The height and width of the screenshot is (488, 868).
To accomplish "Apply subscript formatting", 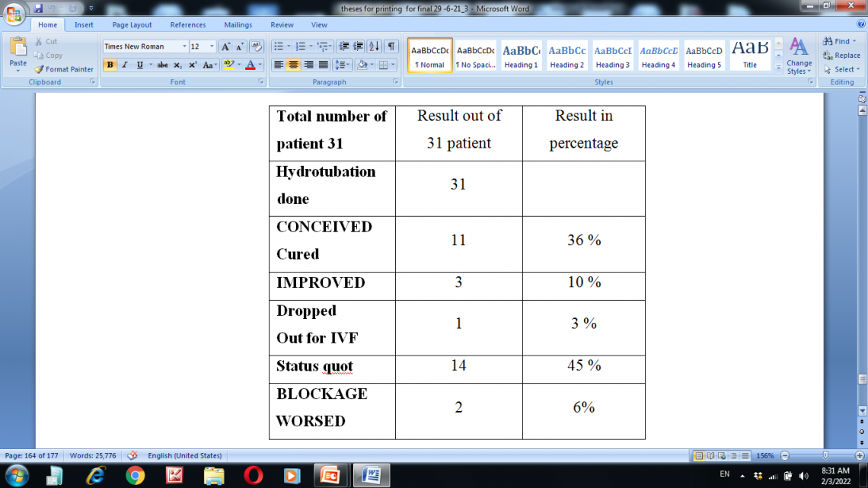I will (178, 65).
